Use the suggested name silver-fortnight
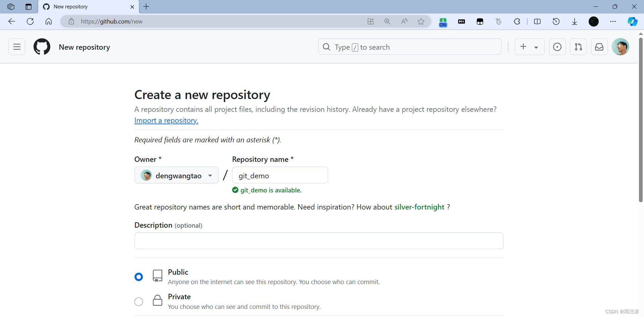Image resolution: width=644 pixels, height=317 pixels. 419,207
